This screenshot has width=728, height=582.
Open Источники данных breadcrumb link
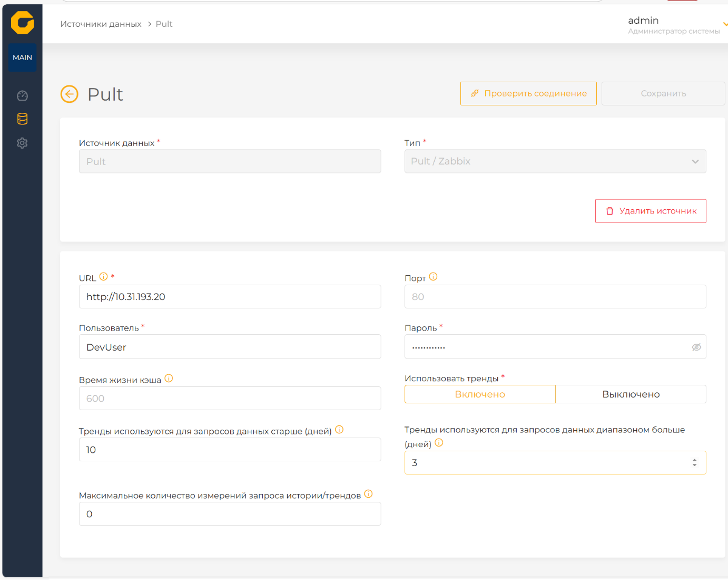101,24
